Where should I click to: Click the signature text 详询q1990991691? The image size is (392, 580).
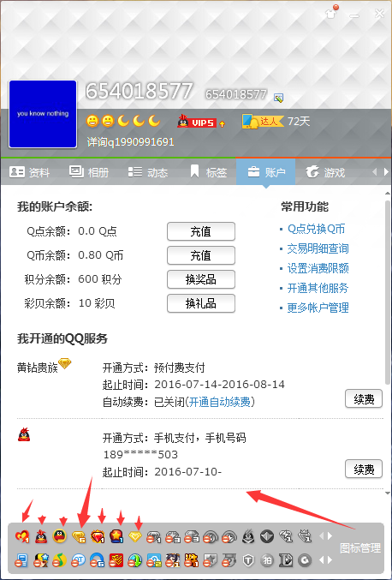[x=130, y=142]
